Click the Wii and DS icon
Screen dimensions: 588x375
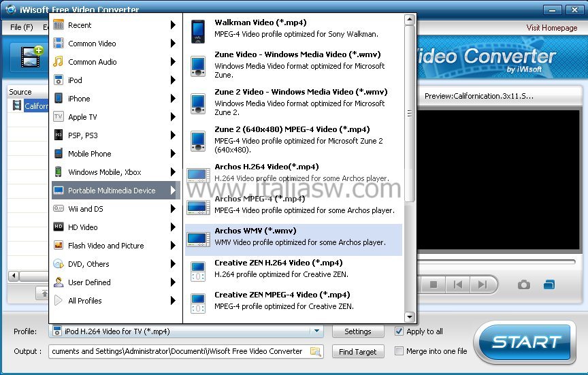click(59, 209)
